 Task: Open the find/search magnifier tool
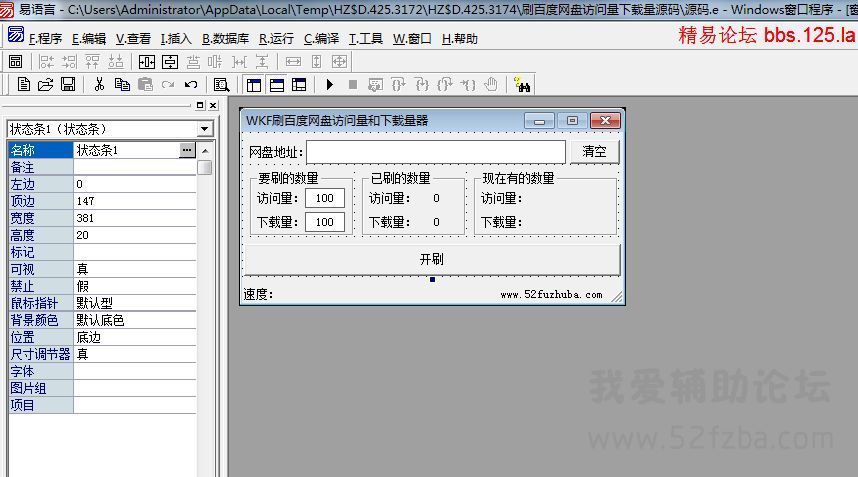pyautogui.click(x=222, y=85)
